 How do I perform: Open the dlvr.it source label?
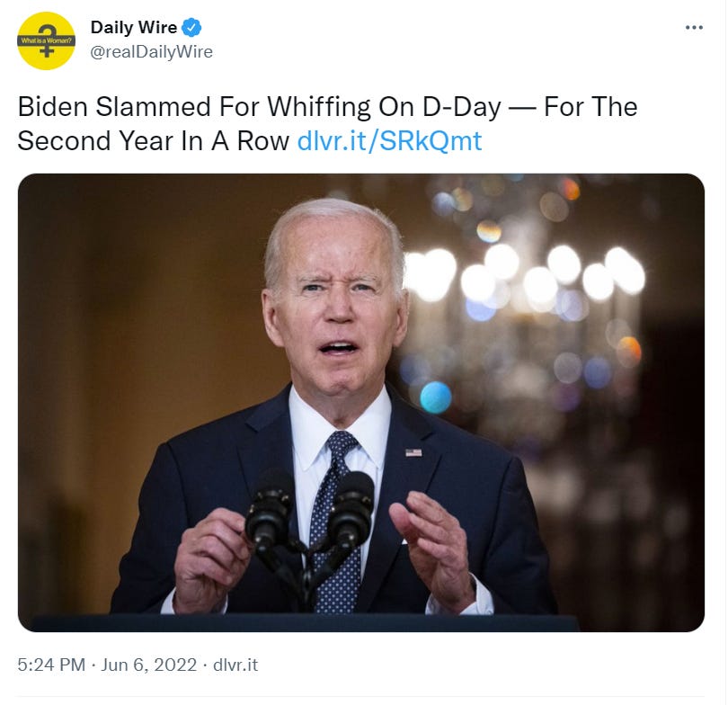[235, 665]
